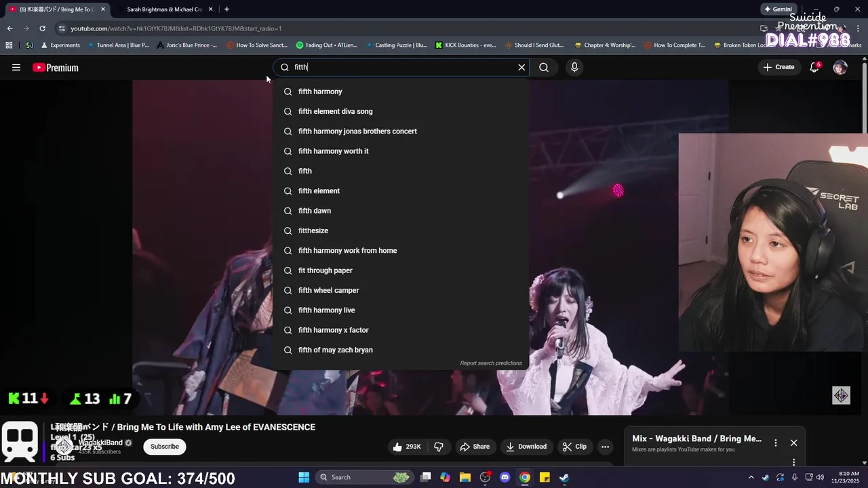The height and width of the screenshot is (488, 868).
Task: Open the Experiments bookmark folder
Action: click(60, 45)
